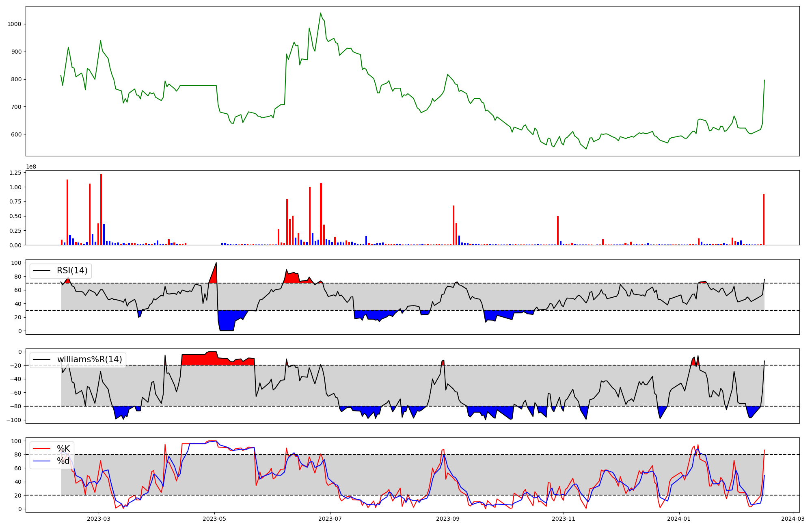Image resolution: width=812 pixels, height=528 pixels.
Task: Click the 2024-01 x-axis date label
Action: tap(679, 518)
